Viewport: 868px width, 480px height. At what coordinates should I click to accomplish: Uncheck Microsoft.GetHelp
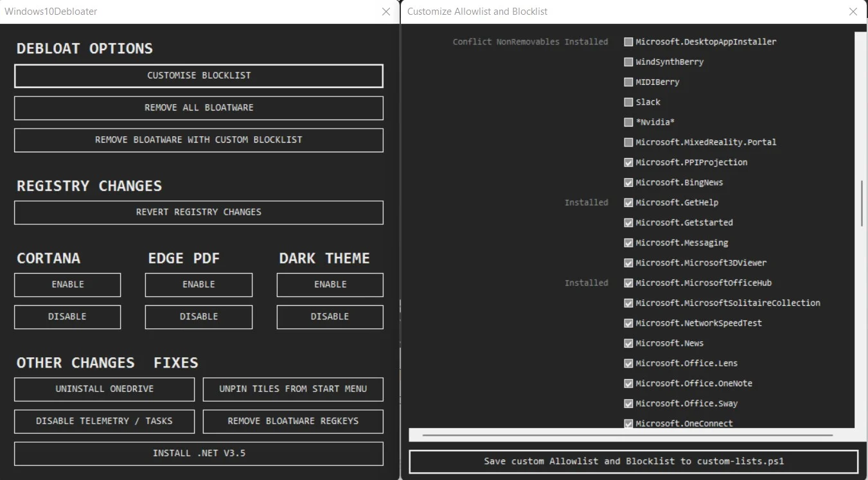[x=628, y=202]
